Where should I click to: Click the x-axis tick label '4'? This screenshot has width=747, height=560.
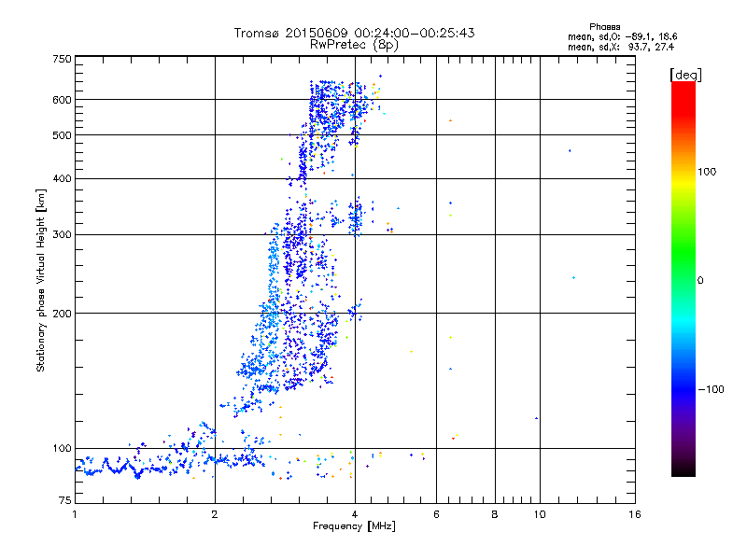(355, 514)
